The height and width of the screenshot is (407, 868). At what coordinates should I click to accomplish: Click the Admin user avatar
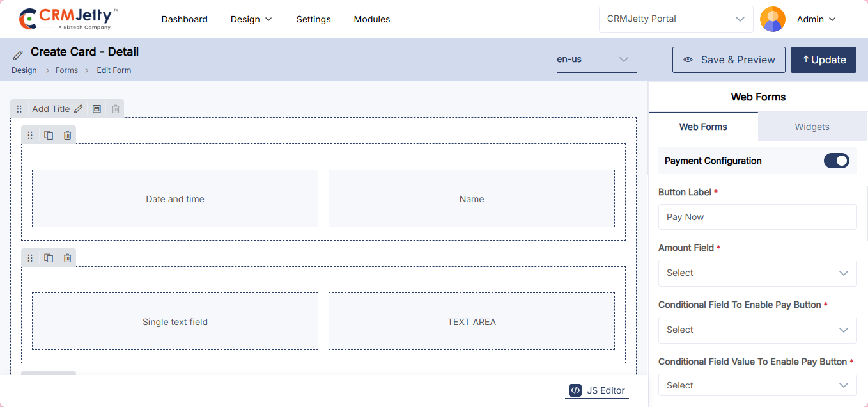772,19
